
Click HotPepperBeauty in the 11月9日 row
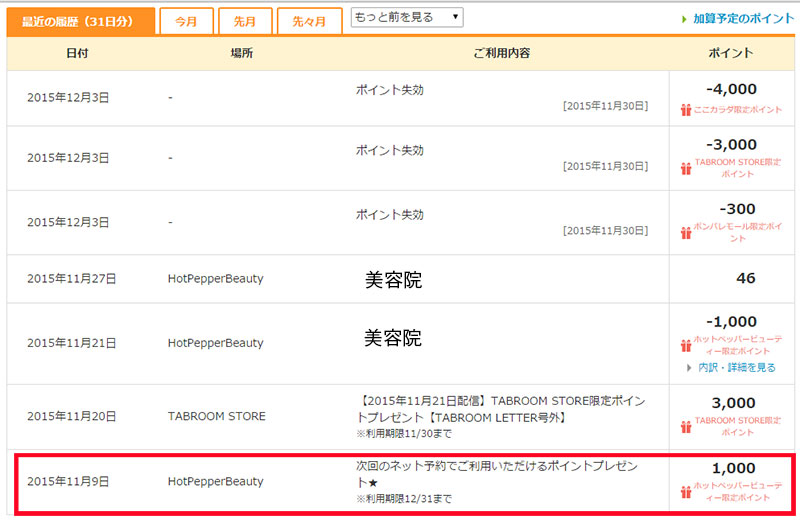pyautogui.click(x=216, y=482)
